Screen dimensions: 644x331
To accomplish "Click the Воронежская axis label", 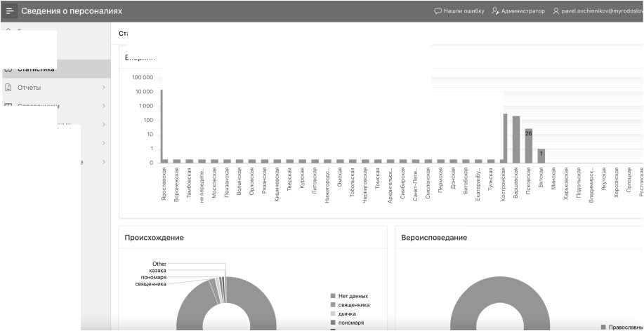I will pyautogui.click(x=176, y=183).
